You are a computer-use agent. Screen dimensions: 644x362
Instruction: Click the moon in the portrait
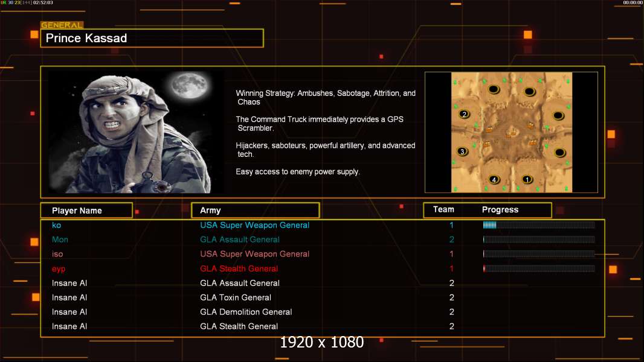click(x=190, y=86)
